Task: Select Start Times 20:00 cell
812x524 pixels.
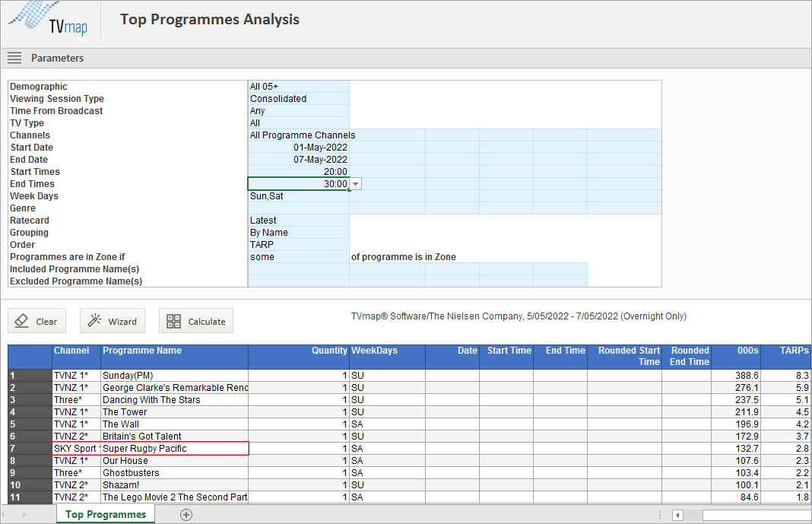Action: [299, 172]
